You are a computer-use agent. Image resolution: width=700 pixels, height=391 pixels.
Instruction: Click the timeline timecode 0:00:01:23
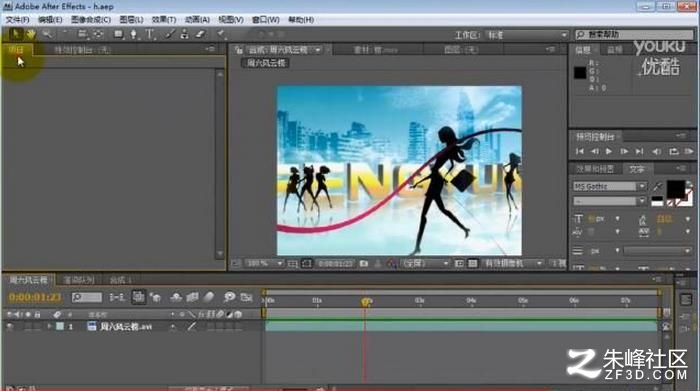coord(35,297)
